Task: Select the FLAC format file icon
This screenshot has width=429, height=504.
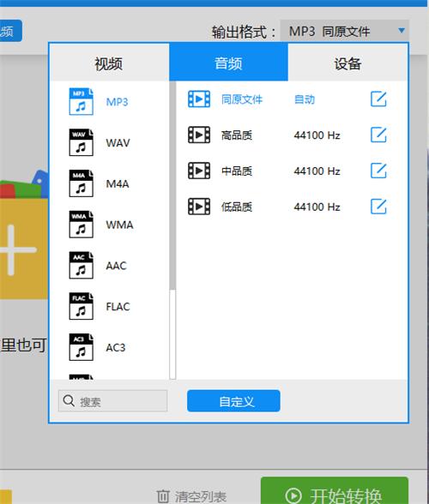Action: (x=82, y=306)
